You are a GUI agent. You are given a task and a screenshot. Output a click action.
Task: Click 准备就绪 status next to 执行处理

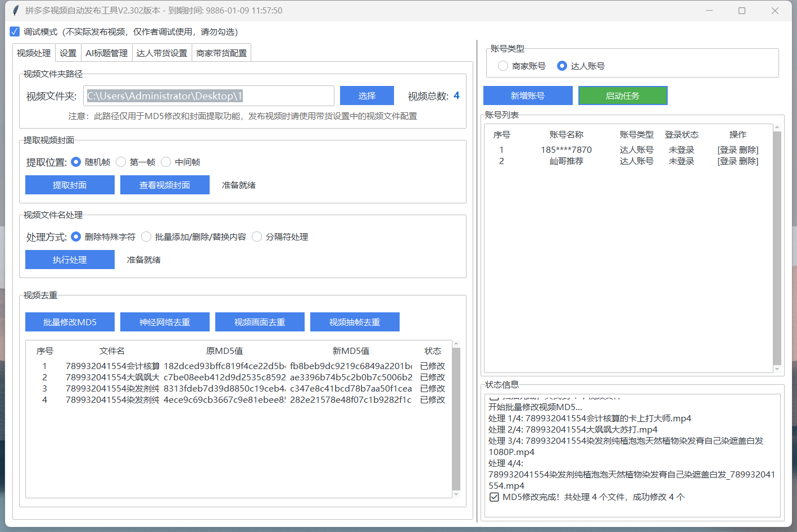[144, 260]
